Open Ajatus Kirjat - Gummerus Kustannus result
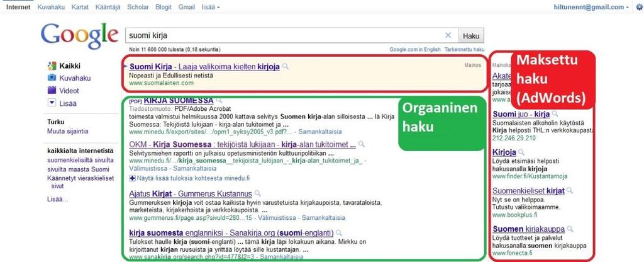The height and width of the screenshot is (262, 644). click(x=190, y=193)
